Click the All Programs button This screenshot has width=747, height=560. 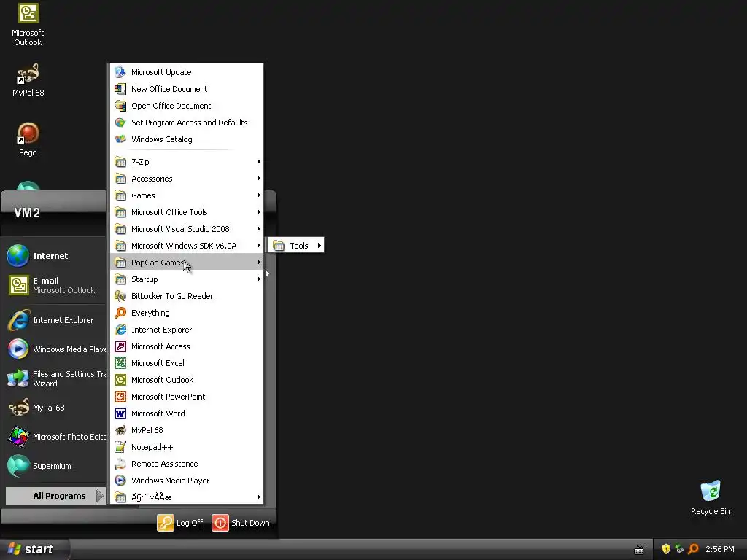tap(55, 496)
